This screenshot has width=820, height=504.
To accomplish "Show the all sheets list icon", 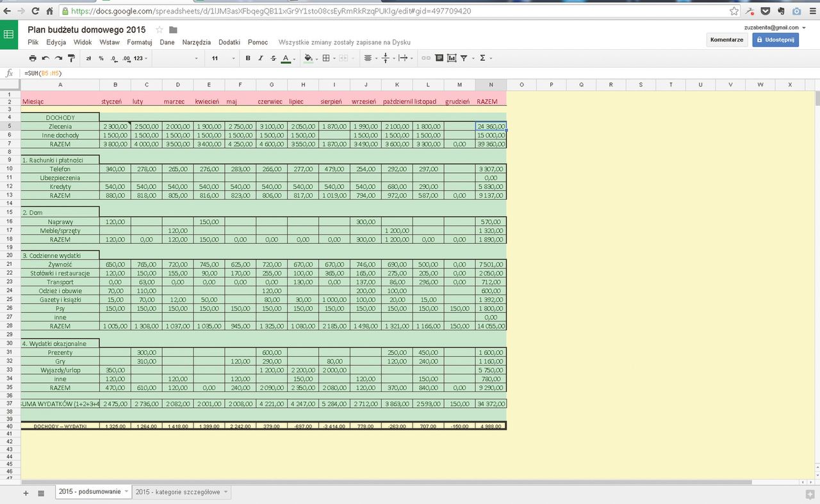I will [41, 492].
